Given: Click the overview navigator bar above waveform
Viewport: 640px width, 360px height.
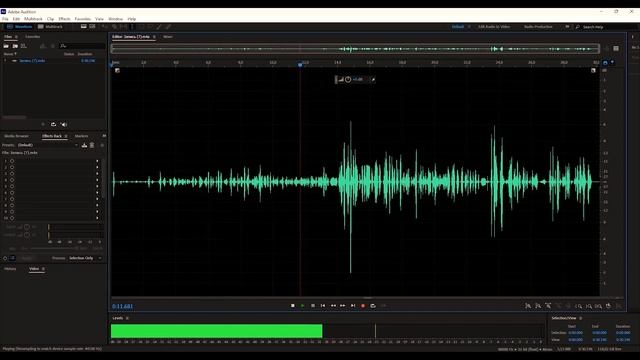Looking at the screenshot, I should coord(355,49).
